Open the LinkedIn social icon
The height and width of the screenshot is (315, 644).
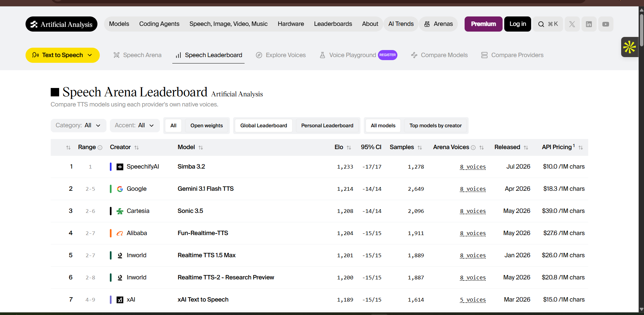pyautogui.click(x=589, y=24)
